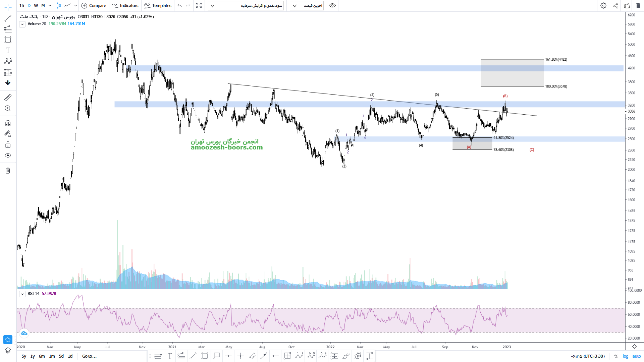The image size is (644, 362).
Task: Select the trend line drawing tool
Action: [8, 18]
